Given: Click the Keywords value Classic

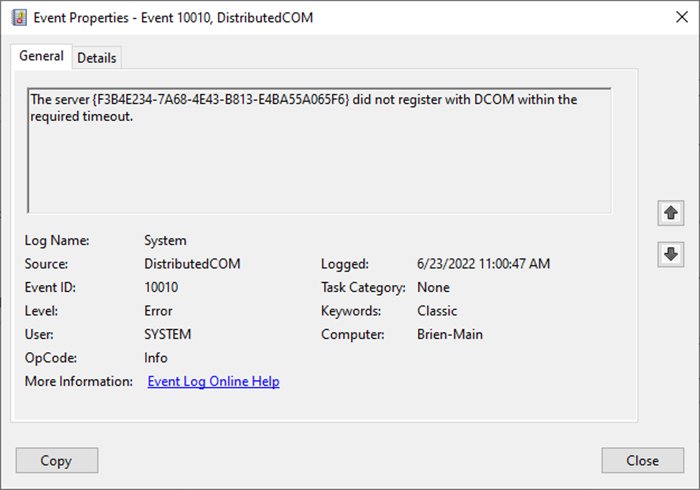Looking at the screenshot, I should tap(437, 311).
